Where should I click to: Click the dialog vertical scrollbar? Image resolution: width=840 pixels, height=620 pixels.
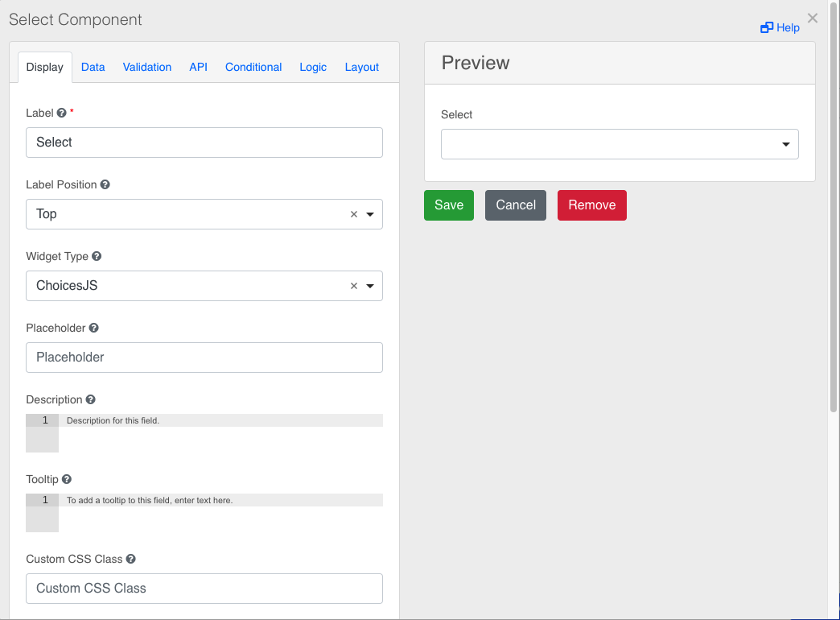click(833, 209)
